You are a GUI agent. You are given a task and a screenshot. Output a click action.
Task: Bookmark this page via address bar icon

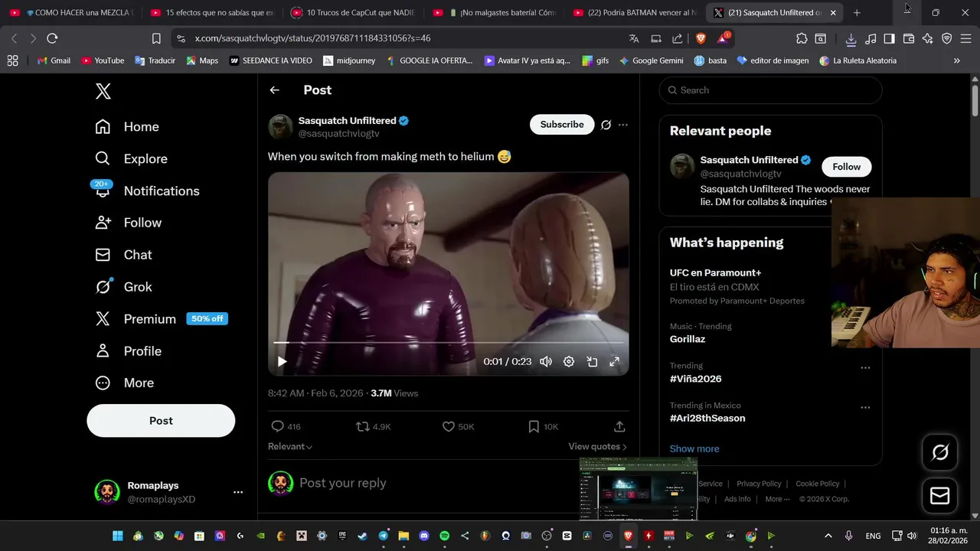click(156, 38)
